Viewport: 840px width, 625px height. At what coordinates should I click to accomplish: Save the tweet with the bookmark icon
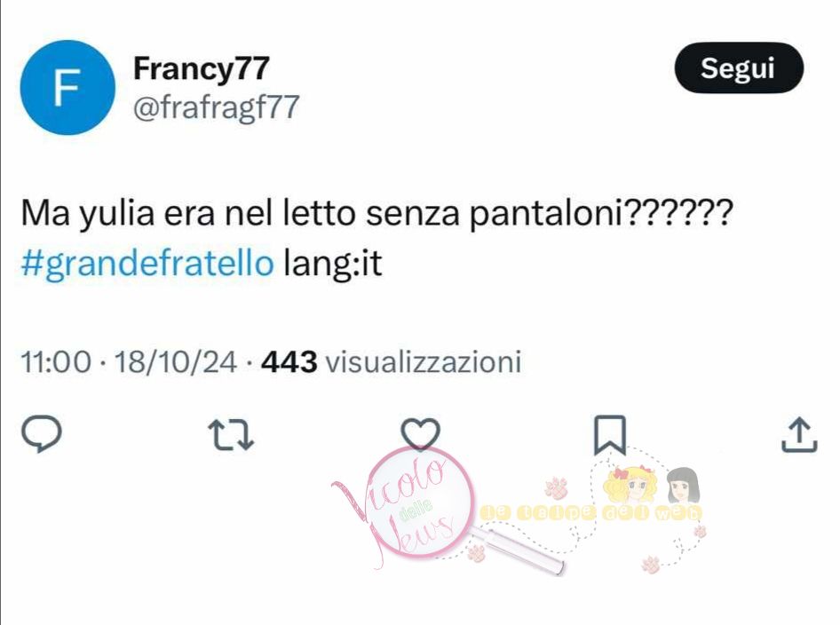click(610, 435)
